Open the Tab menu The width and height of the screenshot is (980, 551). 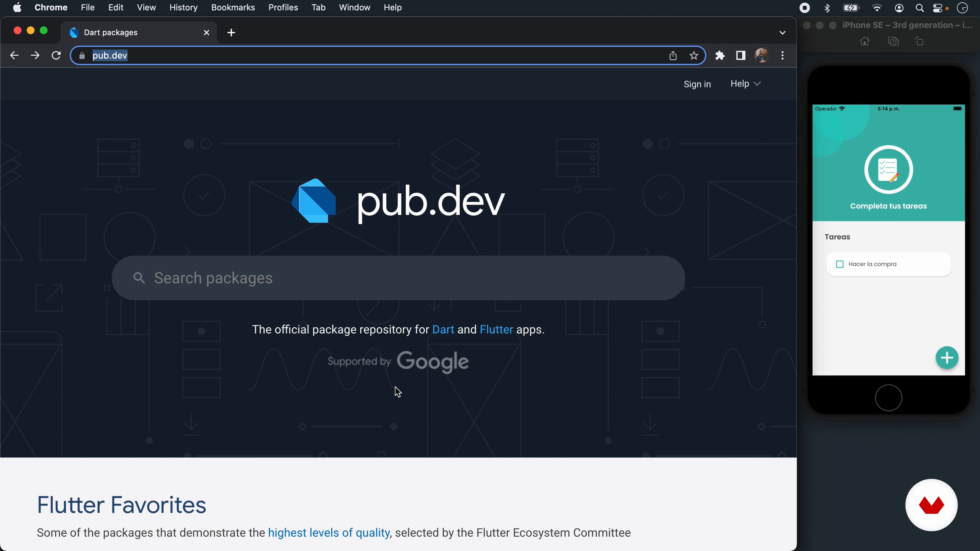point(318,8)
